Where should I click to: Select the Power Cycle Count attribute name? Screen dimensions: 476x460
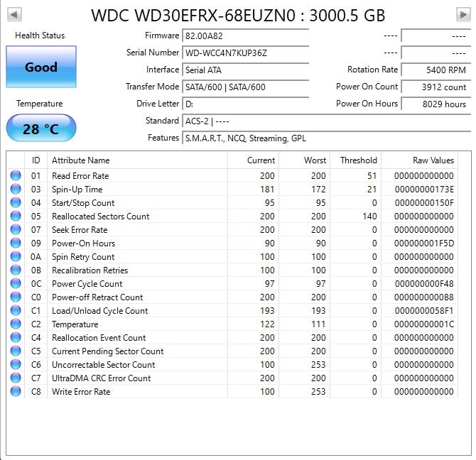87,284
